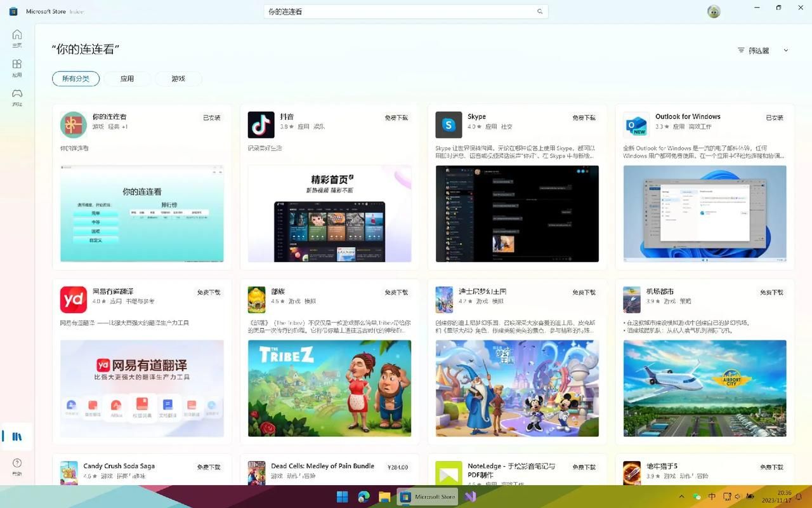Image resolution: width=812 pixels, height=508 pixels.
Task: Click the Candy Crush Soda Saga title
Action: pos(119,466)
